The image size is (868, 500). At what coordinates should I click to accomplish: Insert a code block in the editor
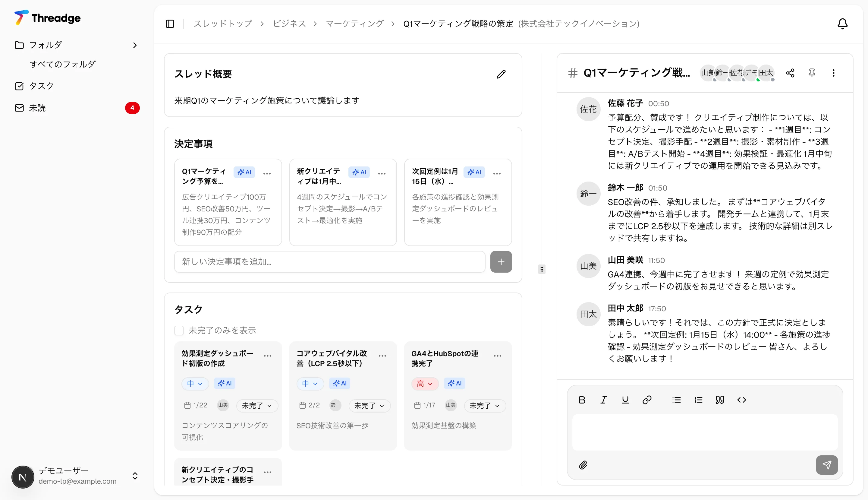pyautogui.click(x=741, y=399)
